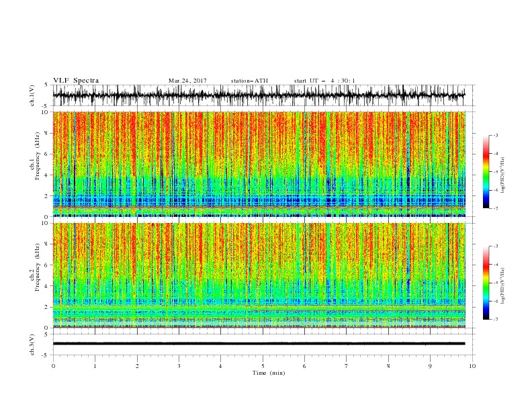The height and width of the screenshot is (411, 532).
Task: Click the ch.1 spectrogram color scale bar
Action: point(486,172)
